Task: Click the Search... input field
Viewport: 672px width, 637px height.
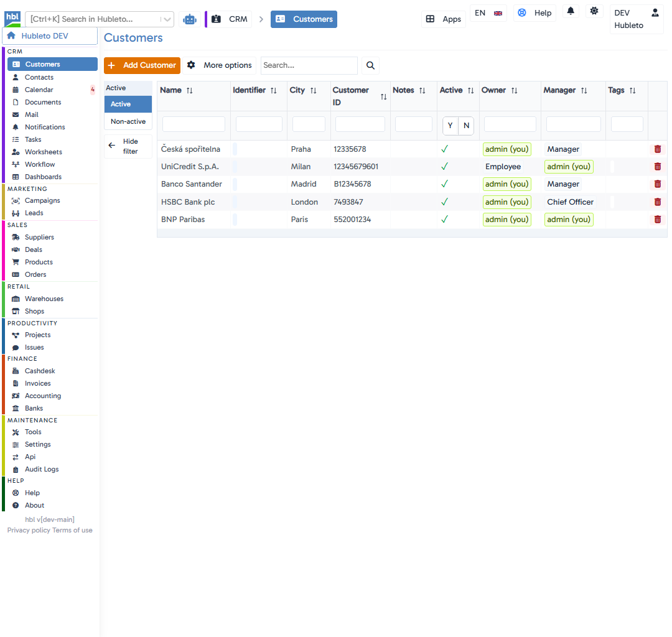Action: [309, 65]
